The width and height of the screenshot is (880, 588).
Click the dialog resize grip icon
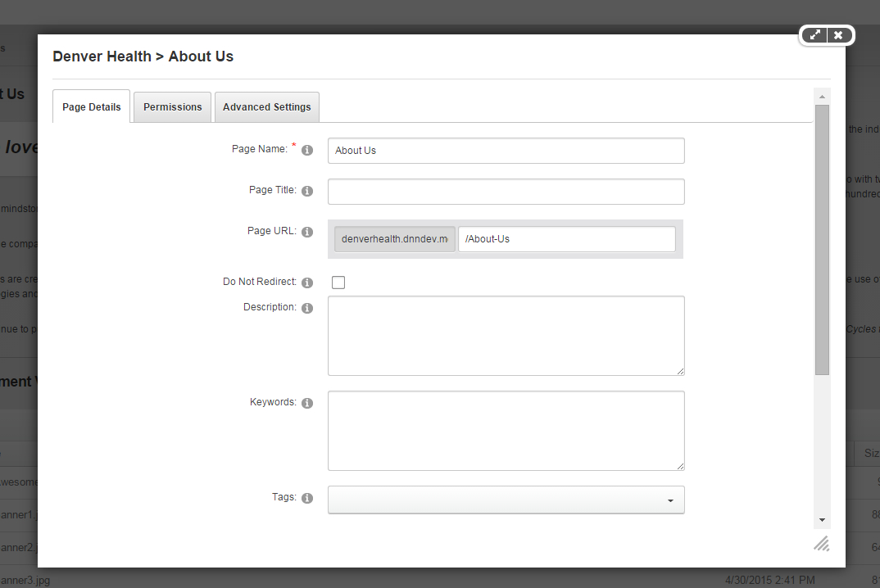(822, 543)
